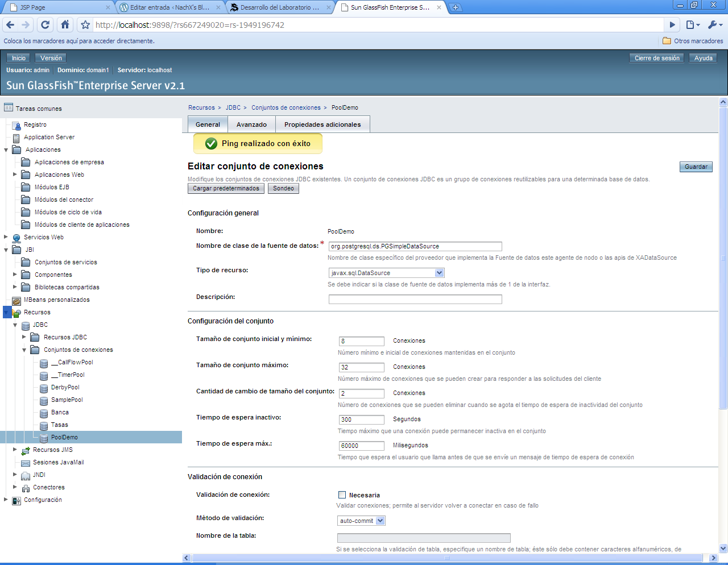Click the Recursos icon in tree
Screen dimensions: 728x565
coord(16,313)
